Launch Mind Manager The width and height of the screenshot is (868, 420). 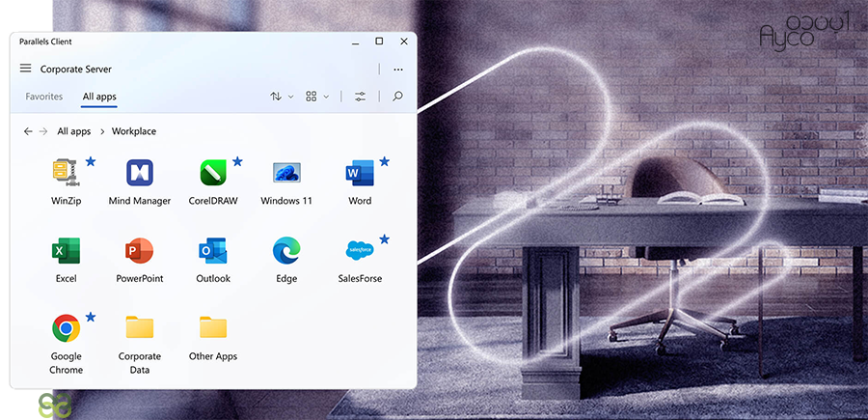(x=140, y=174)
